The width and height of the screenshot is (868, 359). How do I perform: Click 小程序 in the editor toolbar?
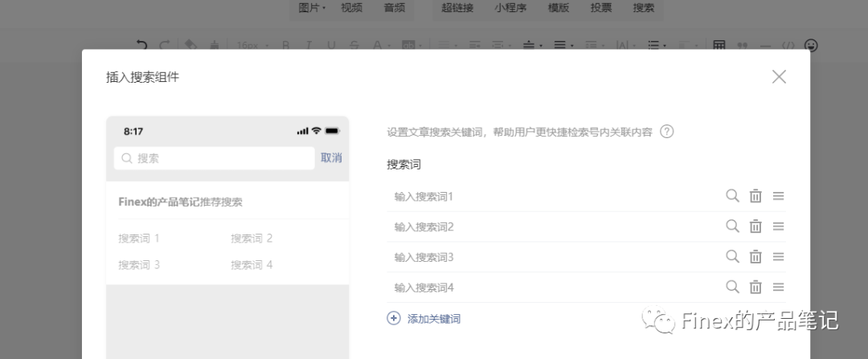(510, 8)
